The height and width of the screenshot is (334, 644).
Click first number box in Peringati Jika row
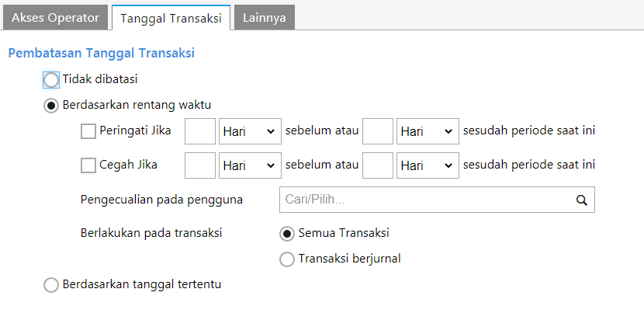200,131
